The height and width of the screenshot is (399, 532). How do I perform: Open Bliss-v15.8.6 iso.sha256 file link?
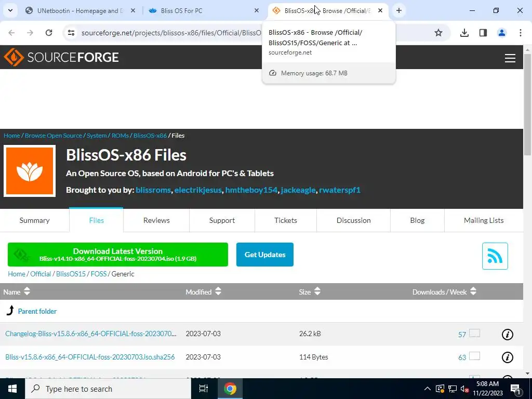pyautogui.click(x=90, y=357)
